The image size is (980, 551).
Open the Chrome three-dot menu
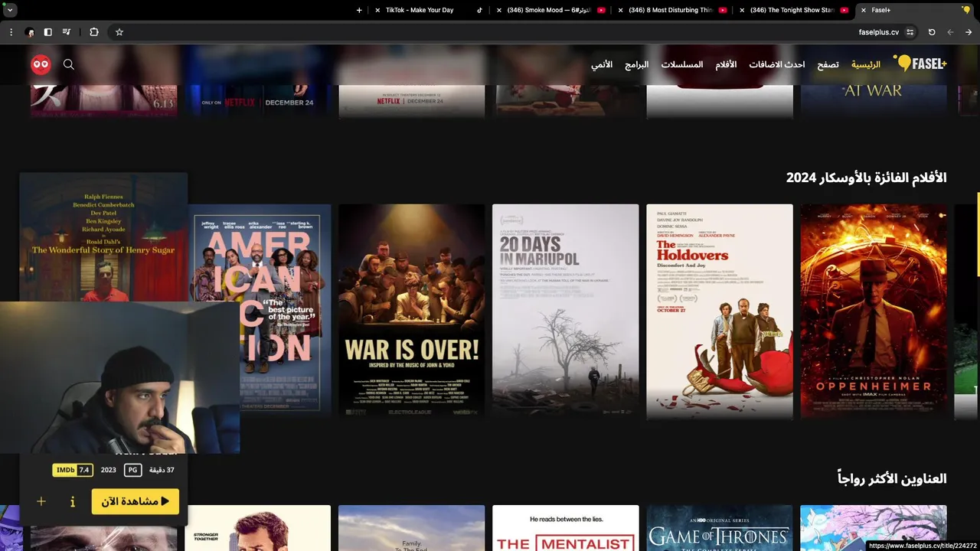pyautogui.click(x=11, y=32)
